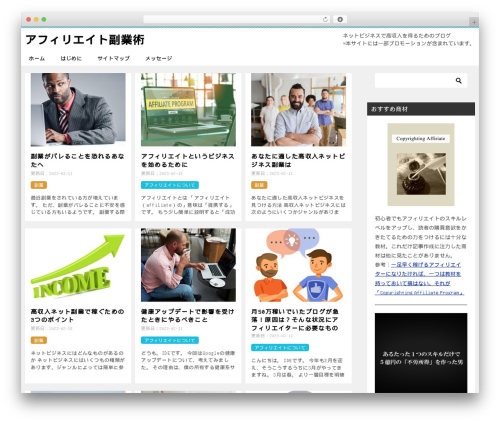Viewport: 500px width, 423px height.
Task: Click update date under Affiliate Program article
Action: tap(162, 174)
